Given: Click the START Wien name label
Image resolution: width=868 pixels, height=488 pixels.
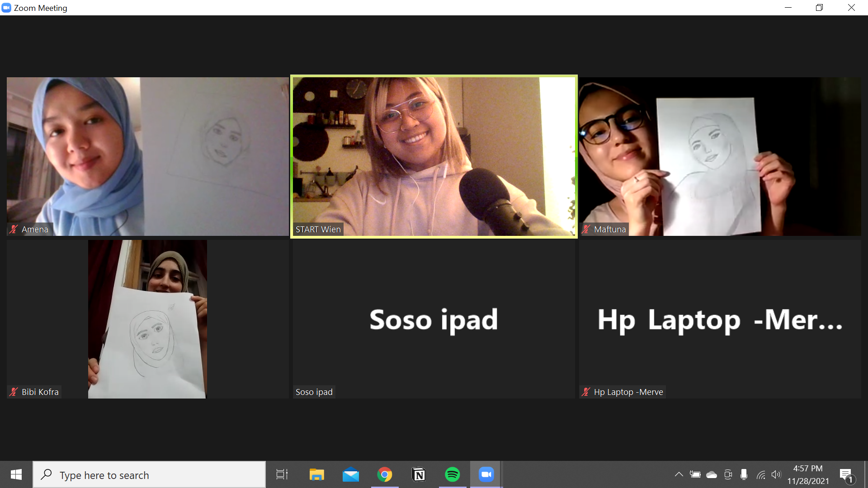Looking at the screenshot, I should coord(318,229).
